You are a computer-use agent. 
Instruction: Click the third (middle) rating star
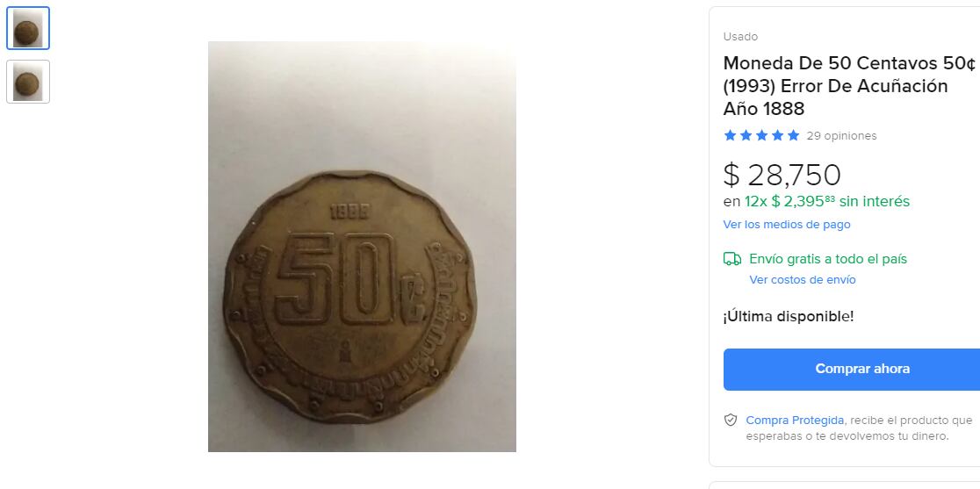click(x=761, y=135)
